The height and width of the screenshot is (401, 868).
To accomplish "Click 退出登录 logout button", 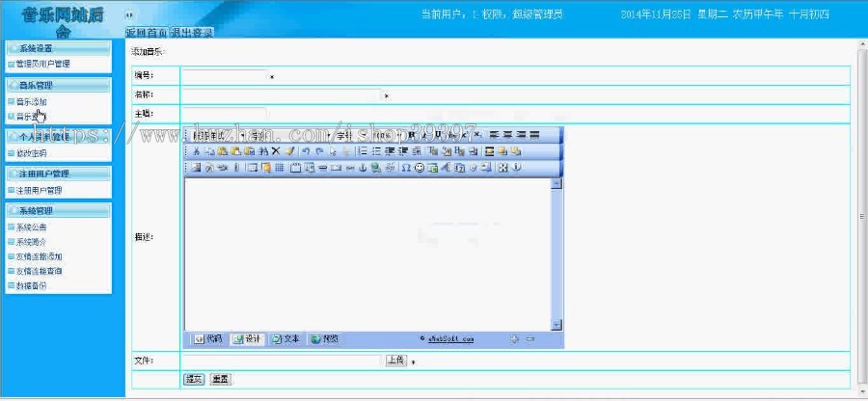I will tap(192, 33).
